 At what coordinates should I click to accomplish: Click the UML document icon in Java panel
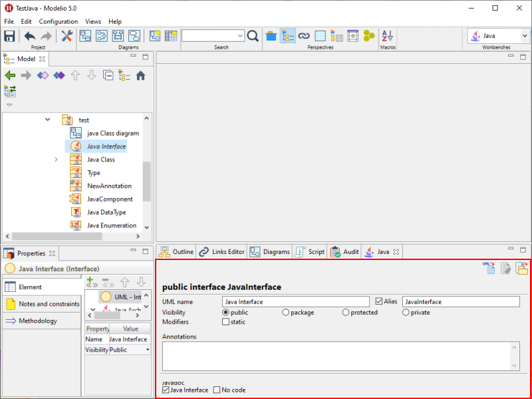point(489,268)
